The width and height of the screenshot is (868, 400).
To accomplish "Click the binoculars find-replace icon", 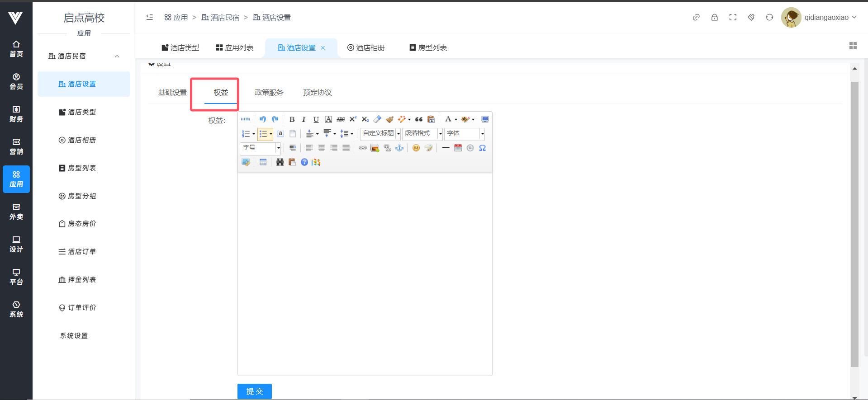I will point(280,162).
